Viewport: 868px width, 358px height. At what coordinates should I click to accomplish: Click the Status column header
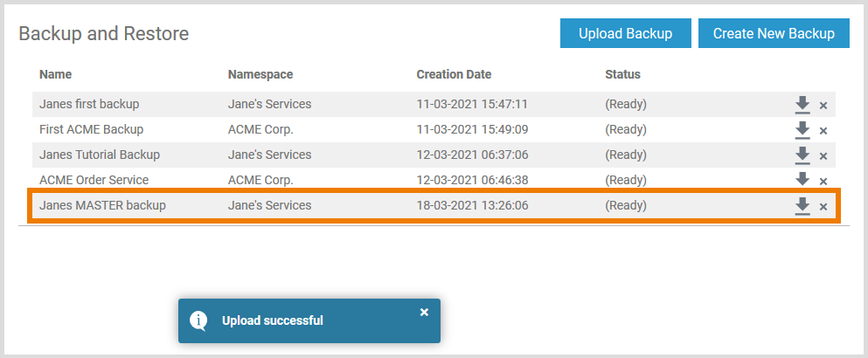click(622, 74)
